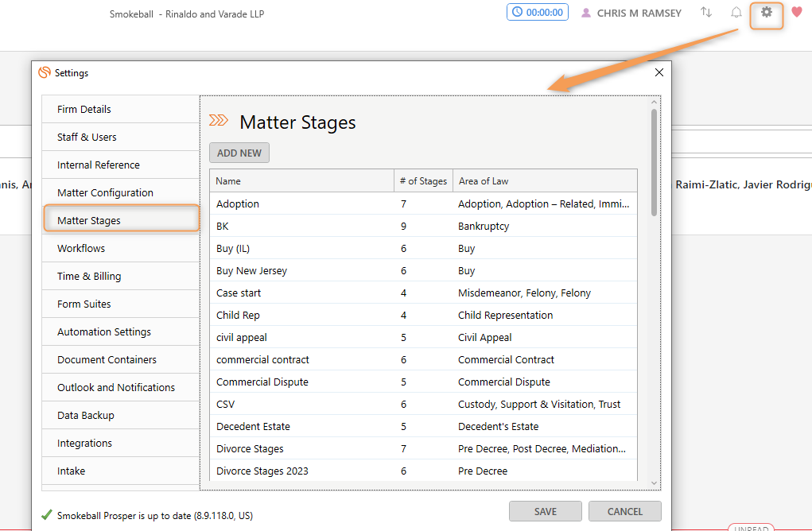The width and height of the screenshot is (812, 531).
Task: Click the CANCEL button
Action: tap(624, 511)
